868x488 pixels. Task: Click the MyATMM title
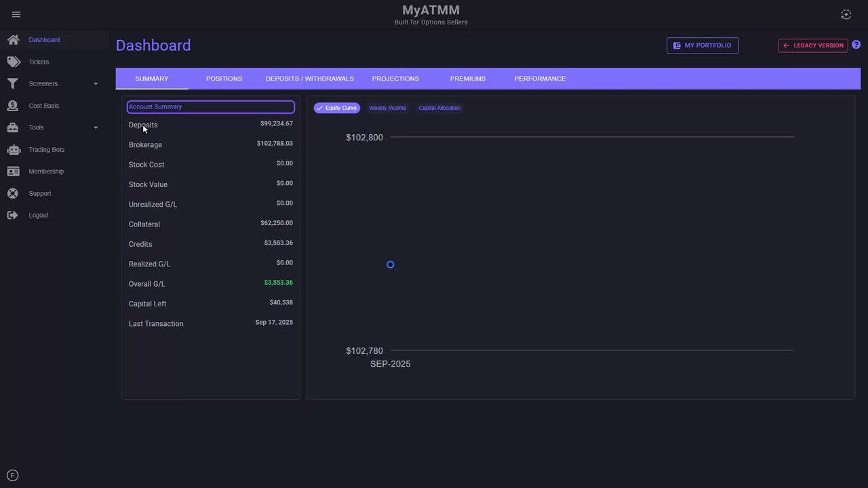click(431, 10)
